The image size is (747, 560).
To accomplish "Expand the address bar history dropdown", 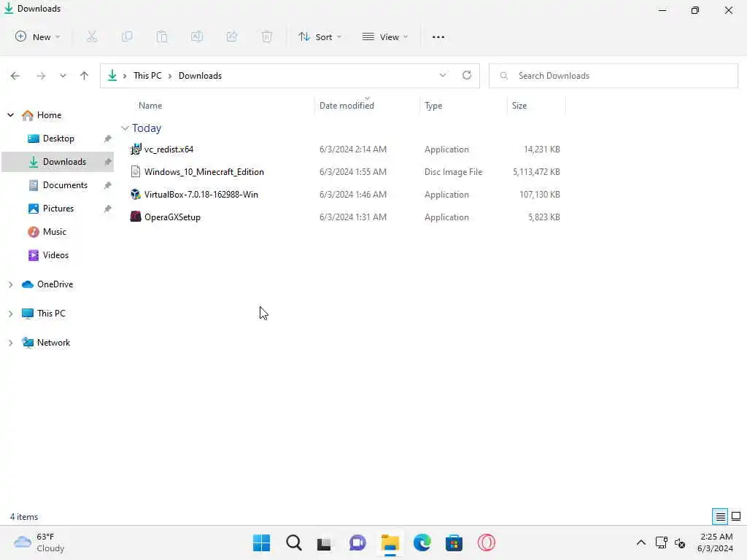I will [443, 75].
